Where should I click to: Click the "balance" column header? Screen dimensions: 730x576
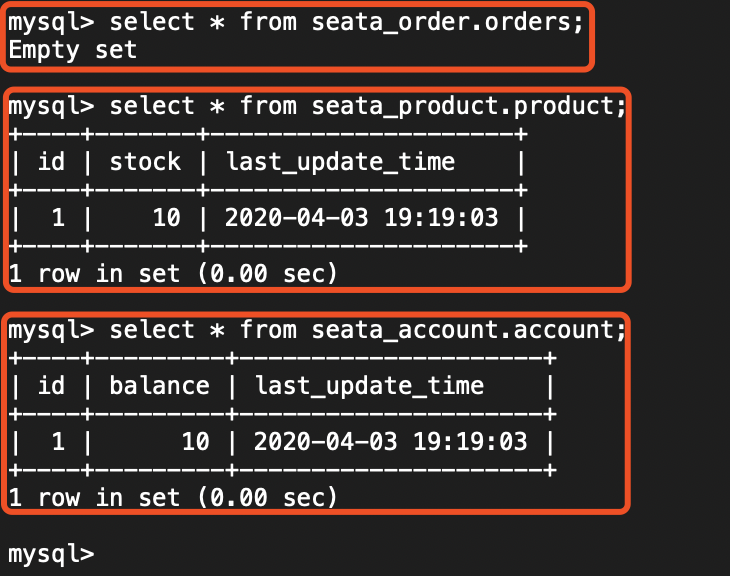(159, 385)
